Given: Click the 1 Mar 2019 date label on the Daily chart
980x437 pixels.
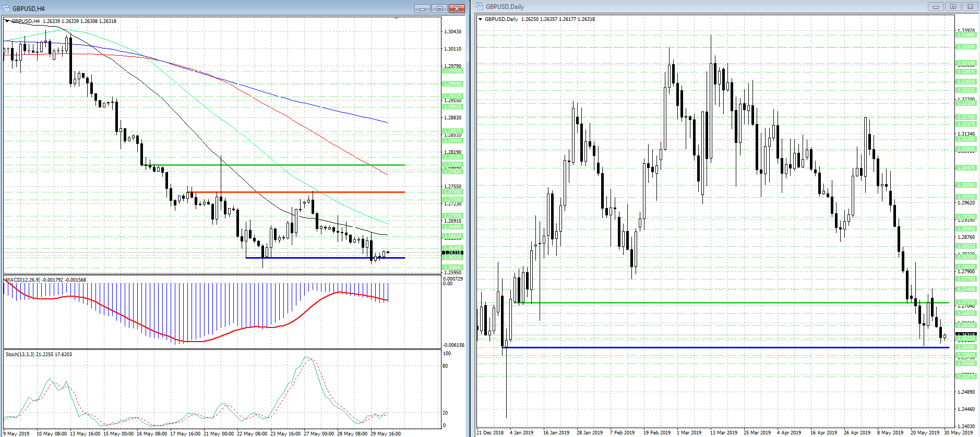Looking at the screenshot, I should click(x=689, y=432).
